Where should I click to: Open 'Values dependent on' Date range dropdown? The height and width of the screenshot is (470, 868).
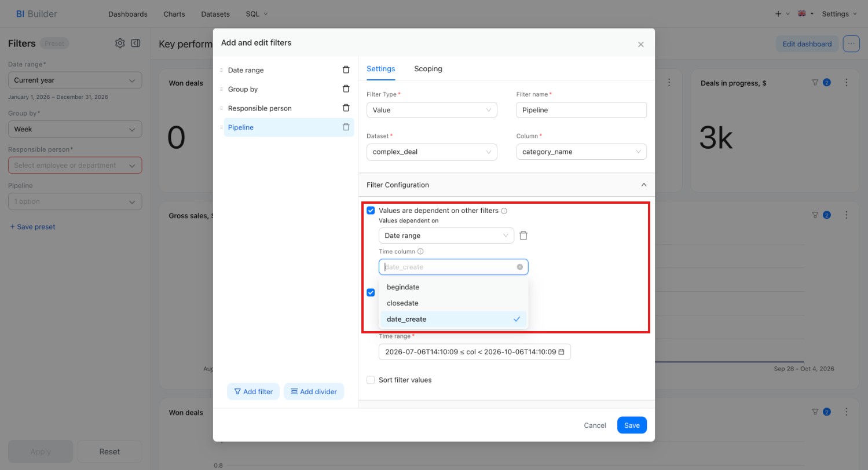point(446,236)
